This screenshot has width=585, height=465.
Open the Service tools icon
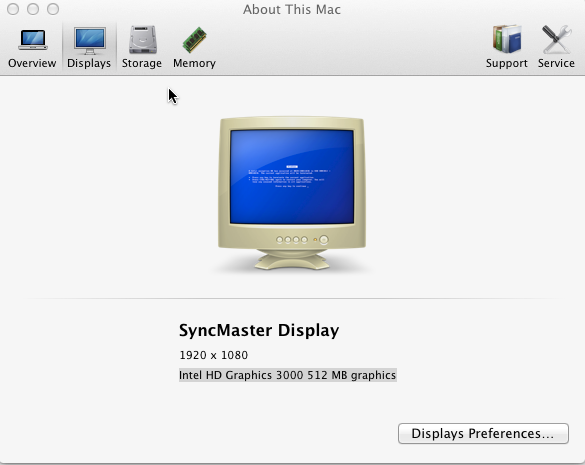click(556, 39)
